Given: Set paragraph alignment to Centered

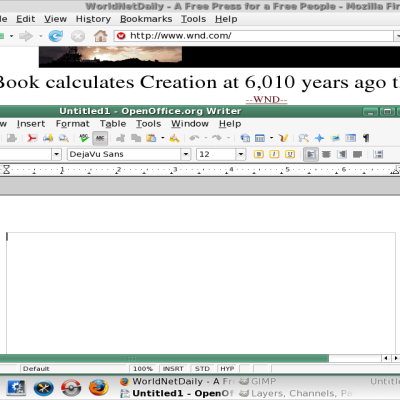Looking at the screenshot, I should point(326,154).
